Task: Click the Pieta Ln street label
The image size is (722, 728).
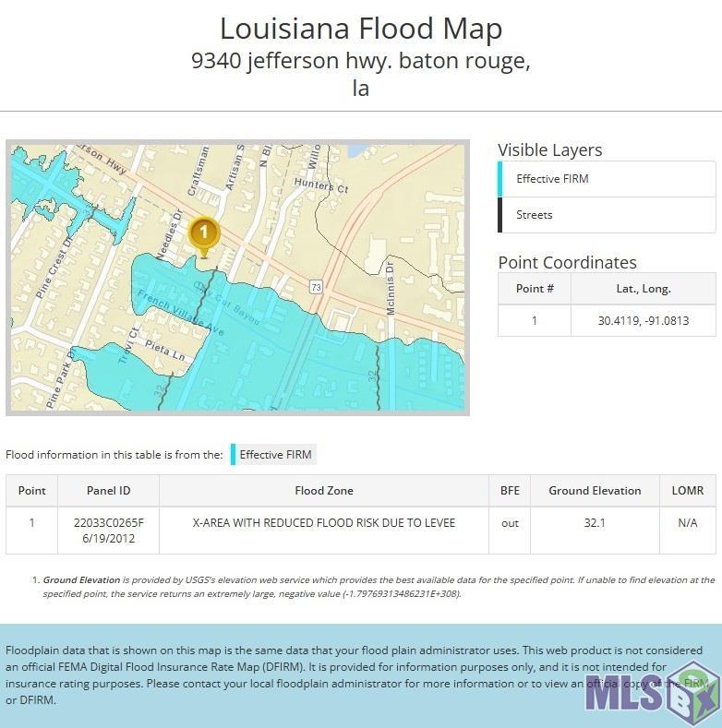Action: tap(165, 352)
